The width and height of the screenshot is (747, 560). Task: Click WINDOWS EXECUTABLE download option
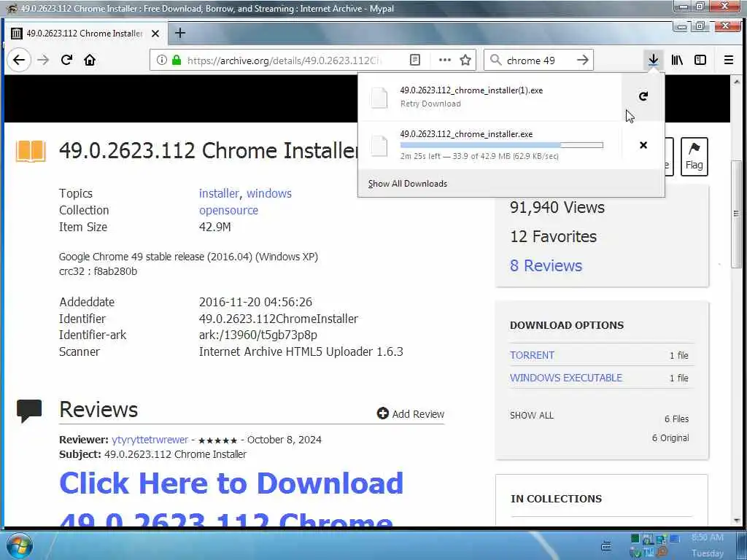(x=566, y=378)
